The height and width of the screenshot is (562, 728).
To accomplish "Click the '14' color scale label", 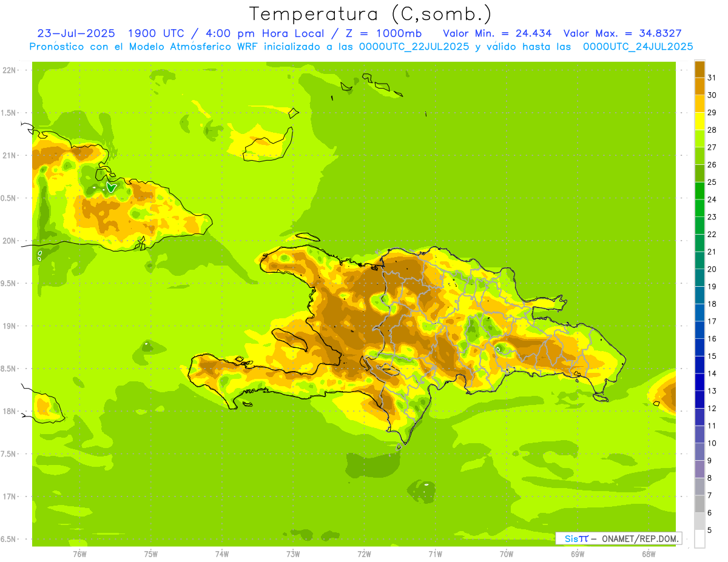I will (712, 373).
